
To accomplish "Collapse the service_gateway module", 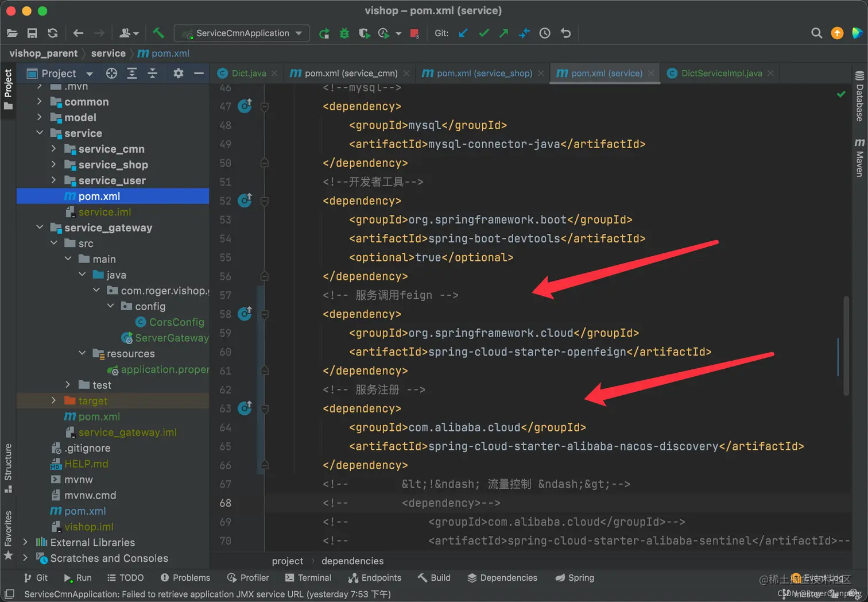I will pos(39,227).
